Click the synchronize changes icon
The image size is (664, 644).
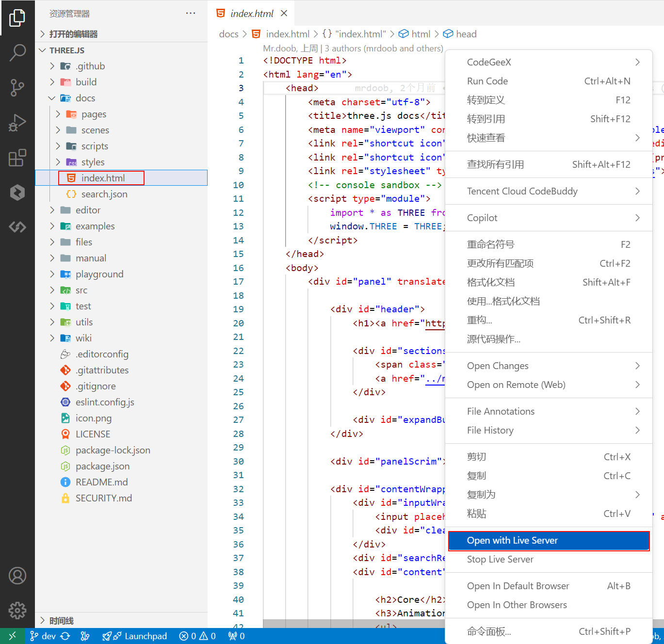pyautogui.click(x=65, y=636)
